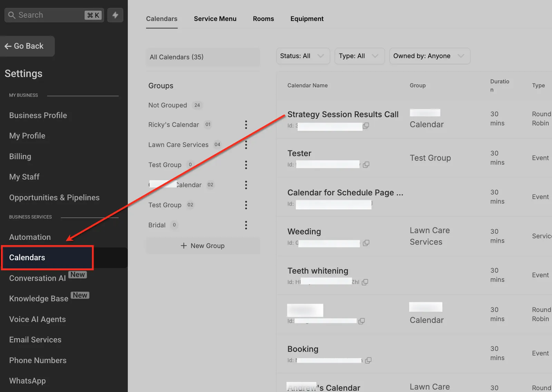Open the Owned by: Anyone dropdown

(430, 56)
